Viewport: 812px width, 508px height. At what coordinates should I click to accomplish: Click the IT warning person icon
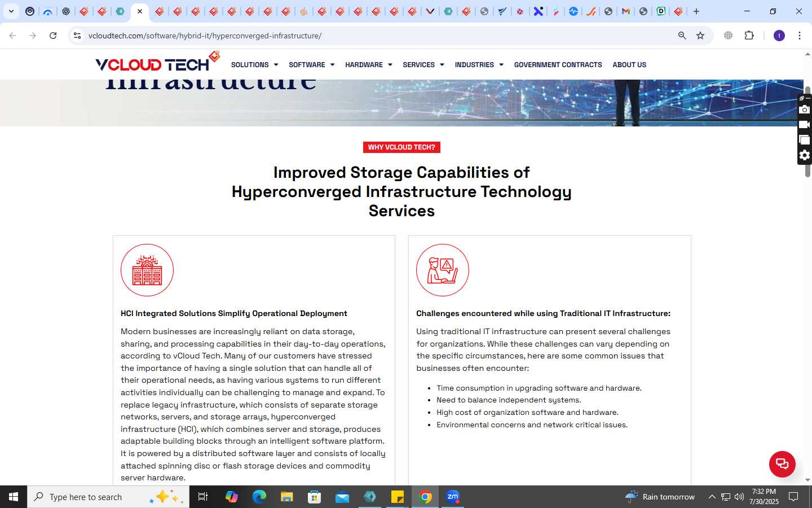click(443, 270)
